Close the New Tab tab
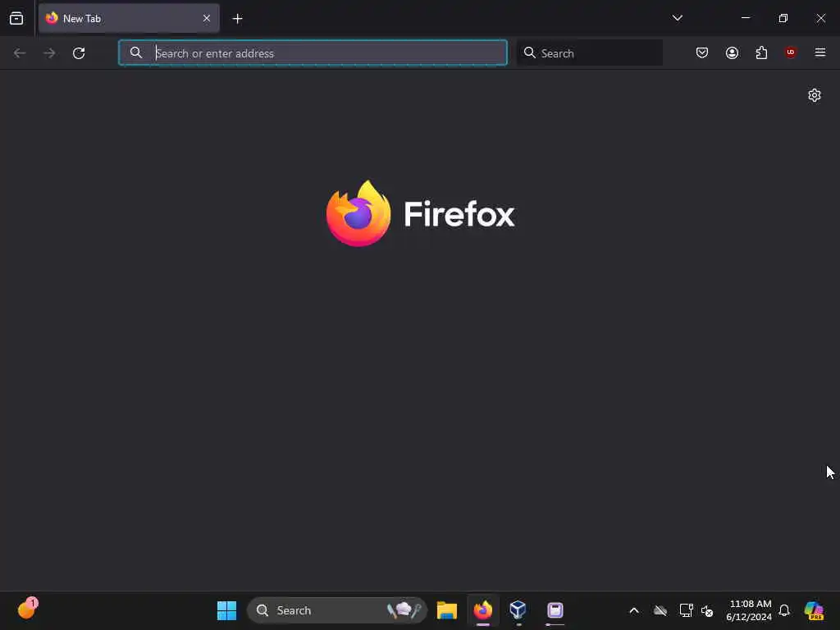This screenshot has height=630, width=840. (207, 18)
